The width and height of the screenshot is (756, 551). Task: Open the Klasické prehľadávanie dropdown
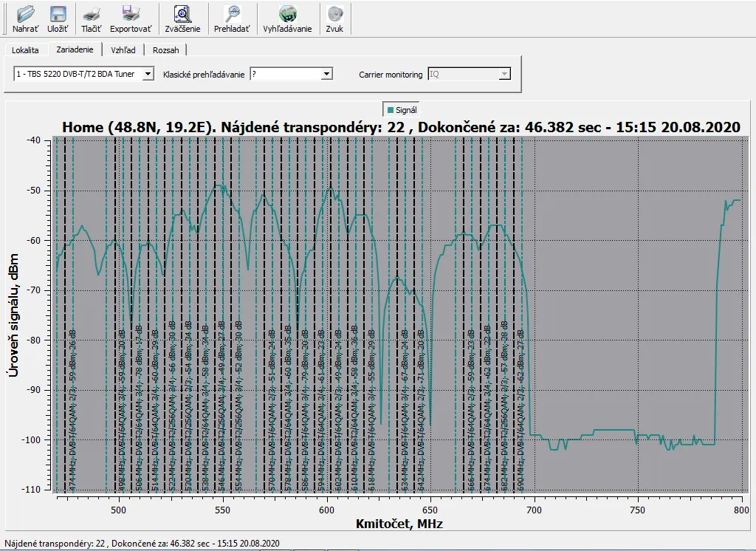click(326, 74)
